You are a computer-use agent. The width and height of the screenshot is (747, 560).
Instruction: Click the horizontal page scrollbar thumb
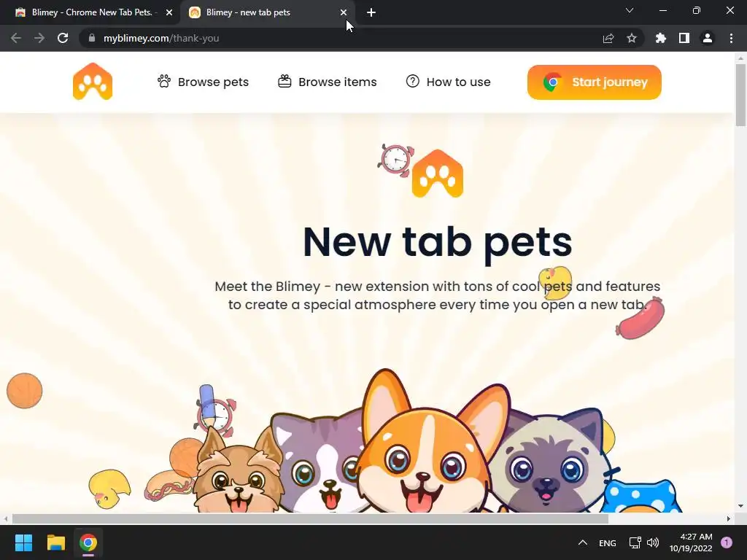[x=310, y=518]
